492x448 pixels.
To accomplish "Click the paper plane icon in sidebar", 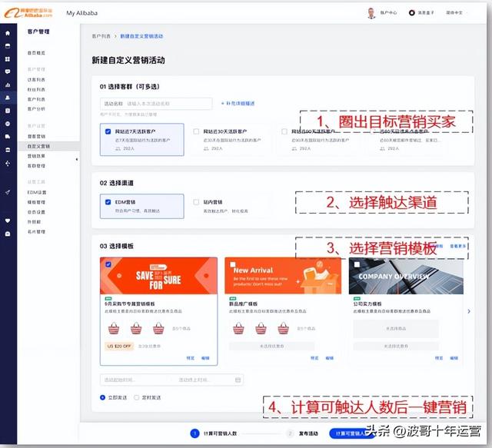I will click(x=8, y=192).
